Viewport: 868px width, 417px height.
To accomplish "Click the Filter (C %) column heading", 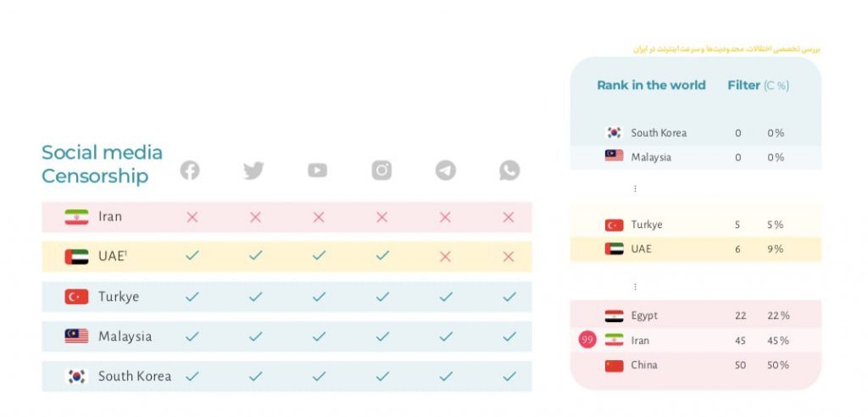I will tap(759, 86).
